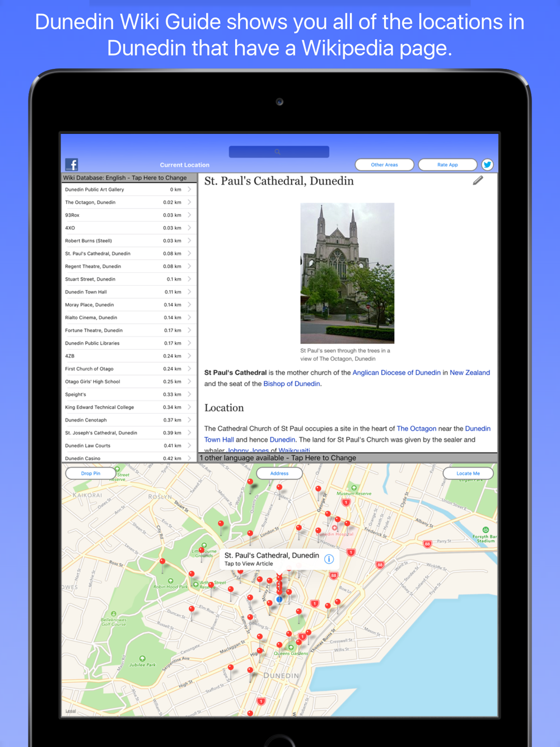Select Fortune Theatre, Dunedin list row
Screen dimensions: 560x747
[129, 330]
